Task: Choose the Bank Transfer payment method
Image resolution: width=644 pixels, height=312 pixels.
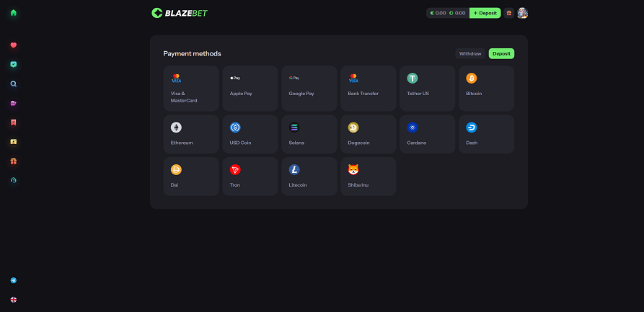Action: tap(369, 88)
